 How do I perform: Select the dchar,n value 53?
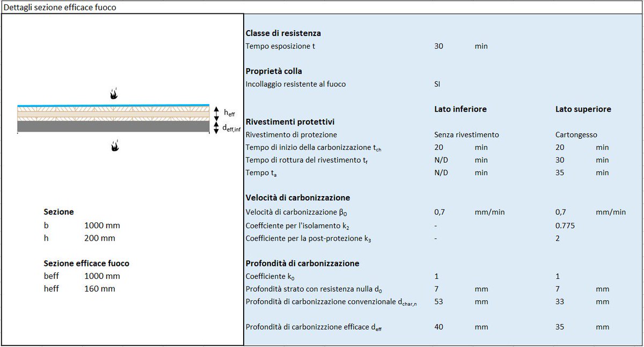coord(438,301)
